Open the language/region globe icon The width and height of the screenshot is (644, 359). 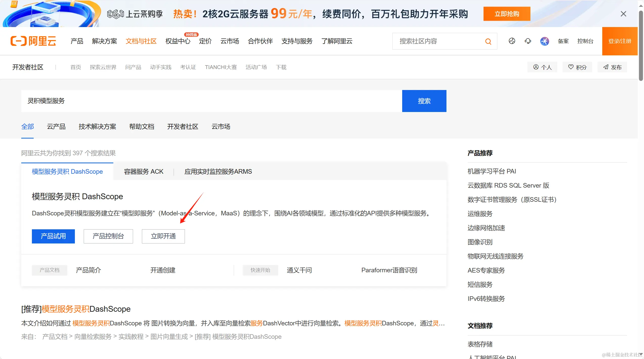pyautogui.click(x=512, y=41)
